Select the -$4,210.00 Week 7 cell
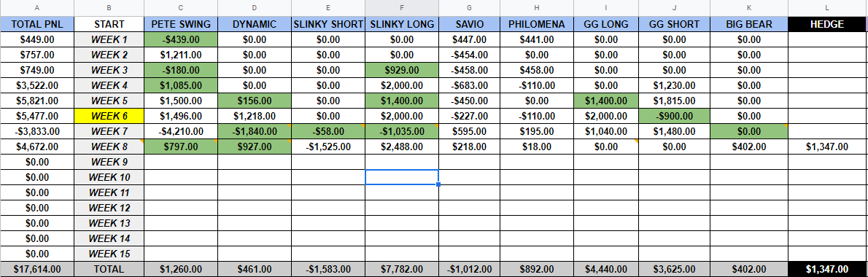868x277 pixels. [181, 132]
